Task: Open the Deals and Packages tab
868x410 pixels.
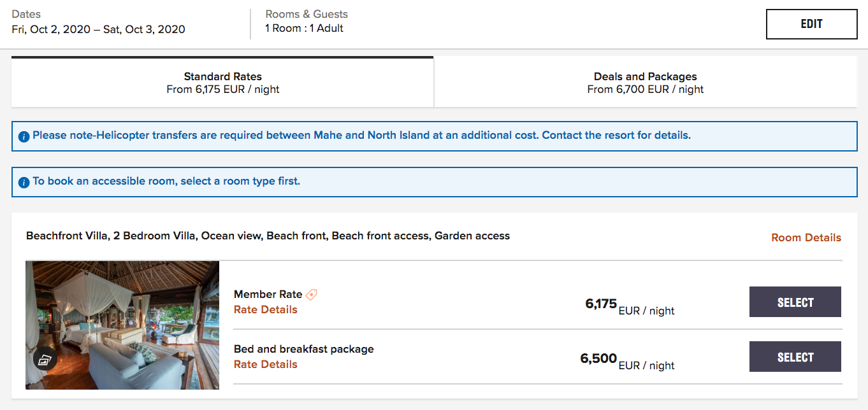Action: coord(645,83)
